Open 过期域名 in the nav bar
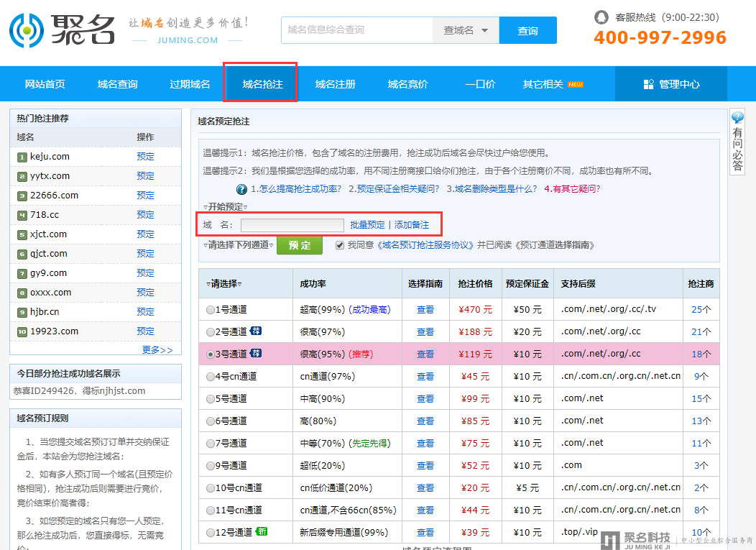756x550 pixels. click(190, 84)
